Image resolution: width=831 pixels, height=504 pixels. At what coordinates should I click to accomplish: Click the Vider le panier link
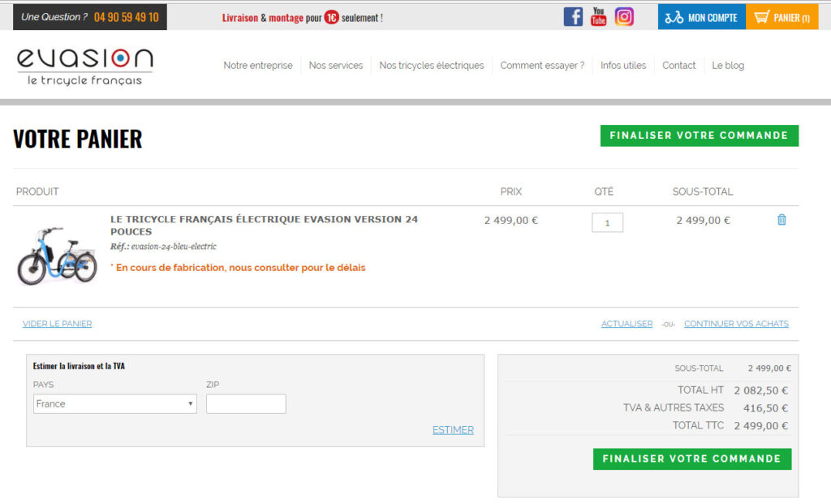click(57, 324)
